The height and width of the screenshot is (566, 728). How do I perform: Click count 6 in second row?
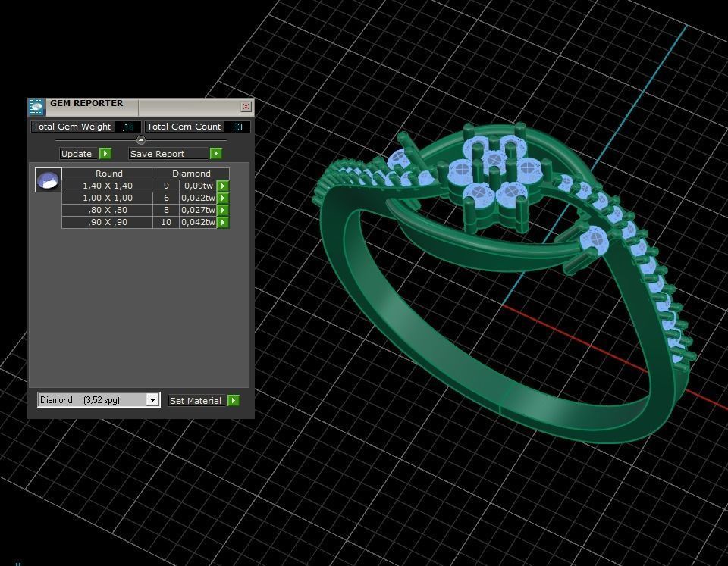point(166,198)
